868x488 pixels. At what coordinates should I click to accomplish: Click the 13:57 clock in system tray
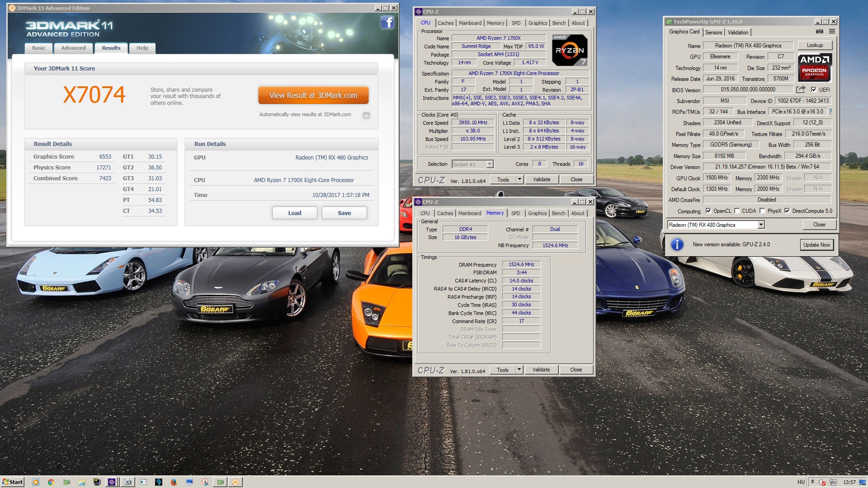click(x=849, y=482)
